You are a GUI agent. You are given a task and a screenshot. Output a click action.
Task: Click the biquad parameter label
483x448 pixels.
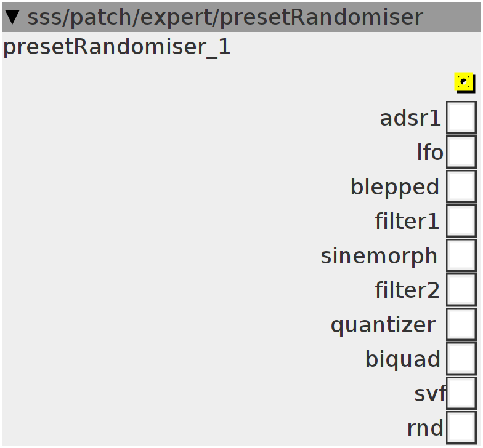[x=402, y=359]
